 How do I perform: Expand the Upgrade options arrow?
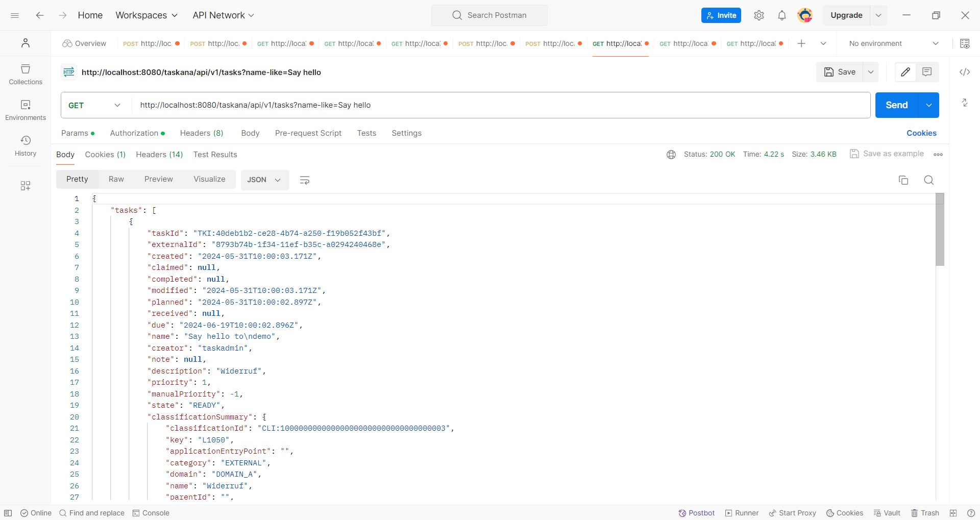(x=878, y=15)
